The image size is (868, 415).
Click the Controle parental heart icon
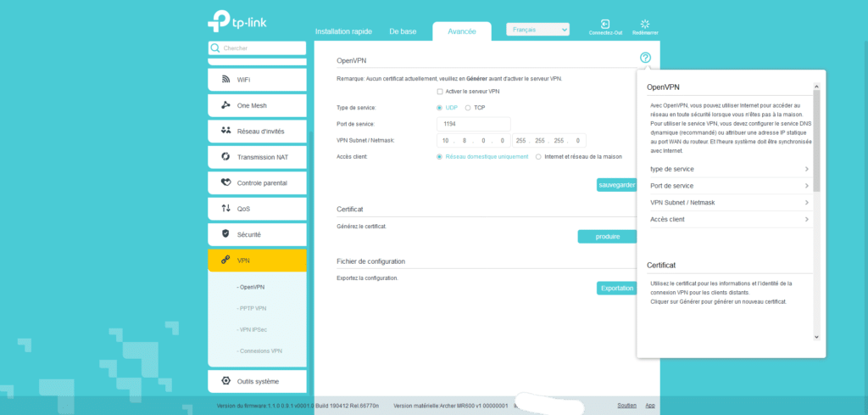click(226, 182)
